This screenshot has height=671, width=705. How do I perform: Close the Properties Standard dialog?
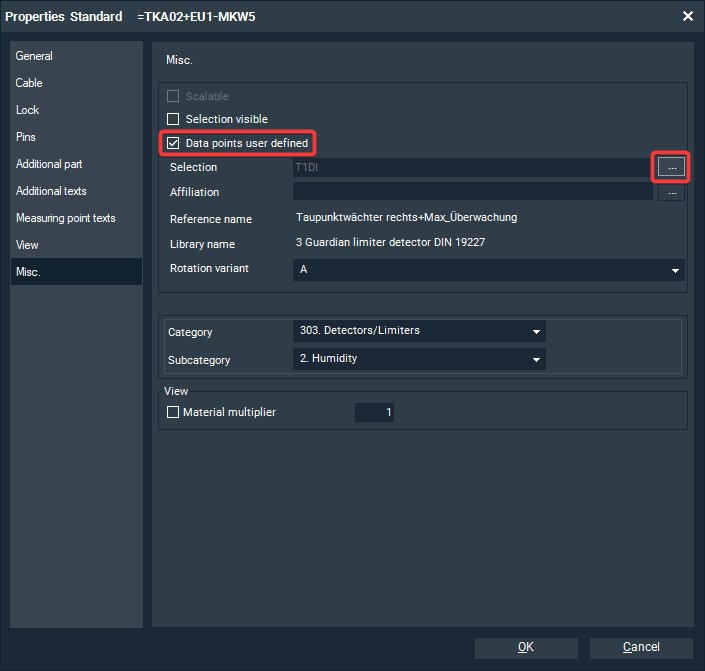(687, 16)
